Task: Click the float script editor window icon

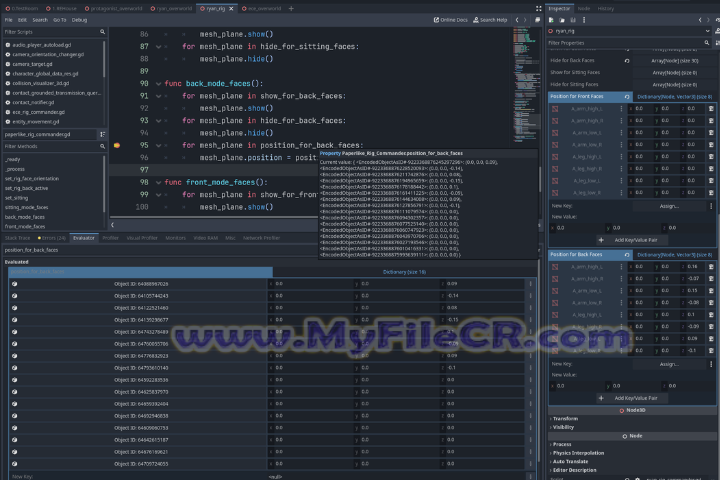Action: point(537,20)
